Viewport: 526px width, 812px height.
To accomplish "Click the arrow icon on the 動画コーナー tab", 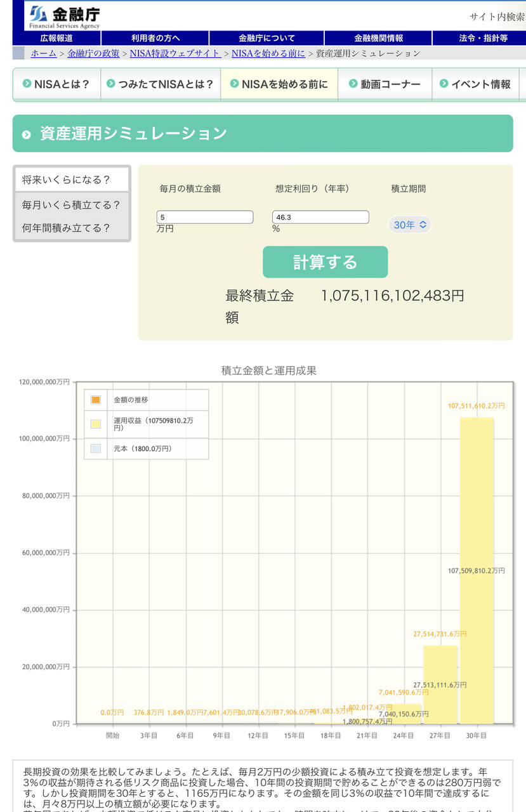I will [353, 84].
